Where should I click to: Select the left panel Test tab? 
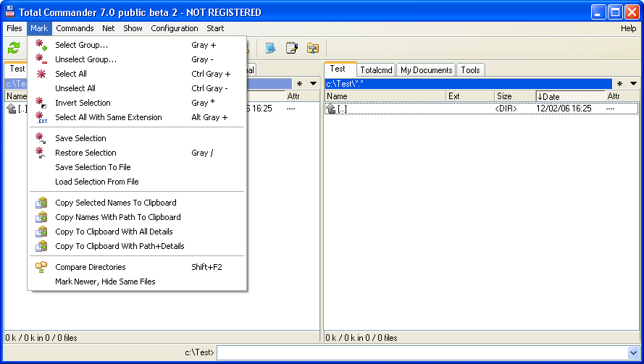click(17, 69)
